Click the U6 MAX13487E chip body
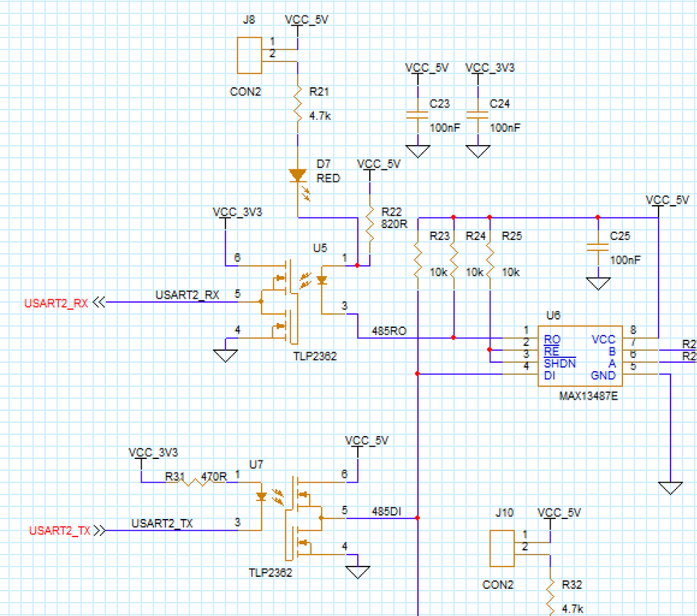This screenshot has width=697, height=616. 580,356
